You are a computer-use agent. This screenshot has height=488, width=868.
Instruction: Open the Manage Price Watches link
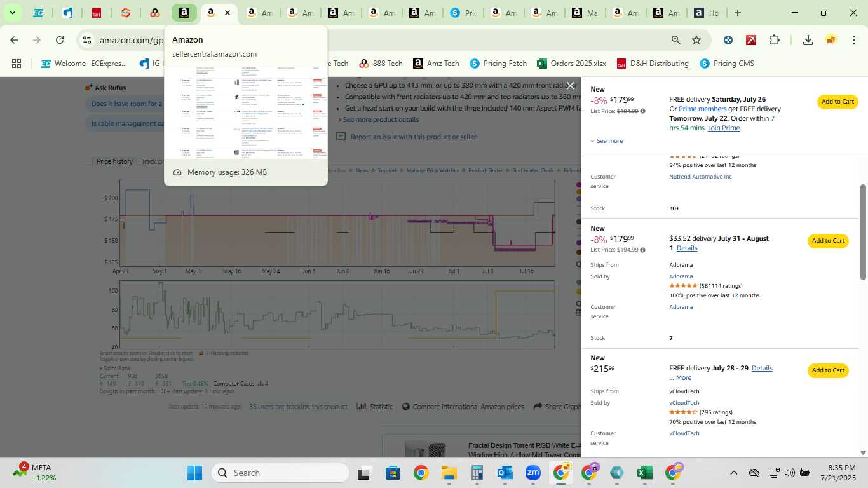click(x=434, y=170)
